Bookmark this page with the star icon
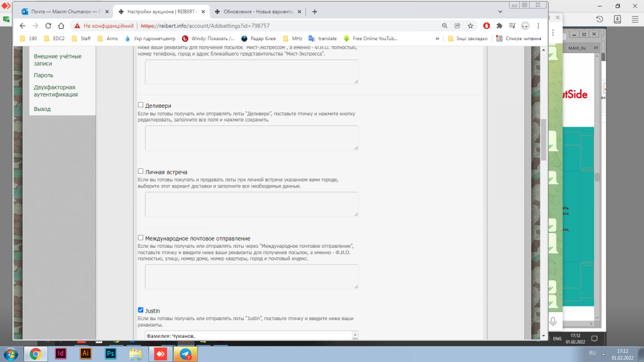 tap(470, 25)
